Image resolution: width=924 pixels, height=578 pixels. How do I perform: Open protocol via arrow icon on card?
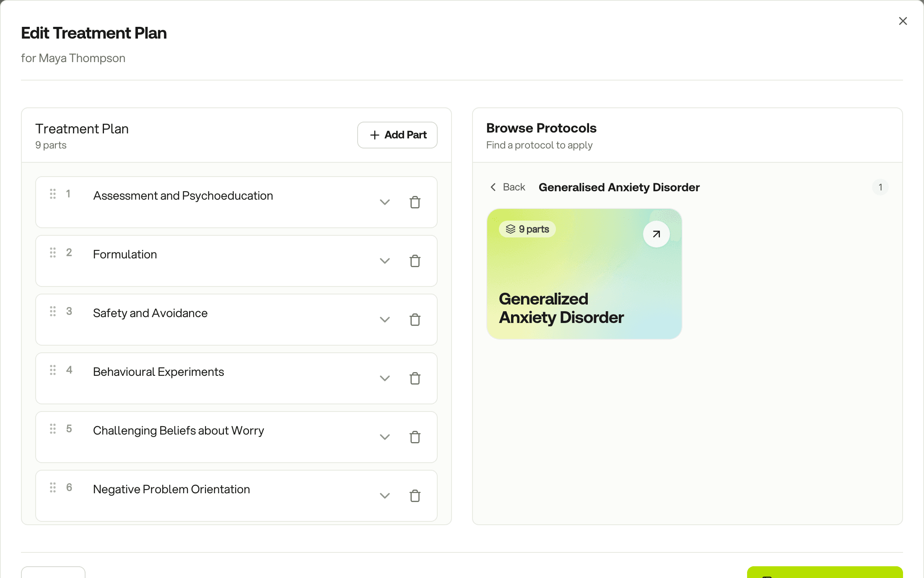point(657,234)
